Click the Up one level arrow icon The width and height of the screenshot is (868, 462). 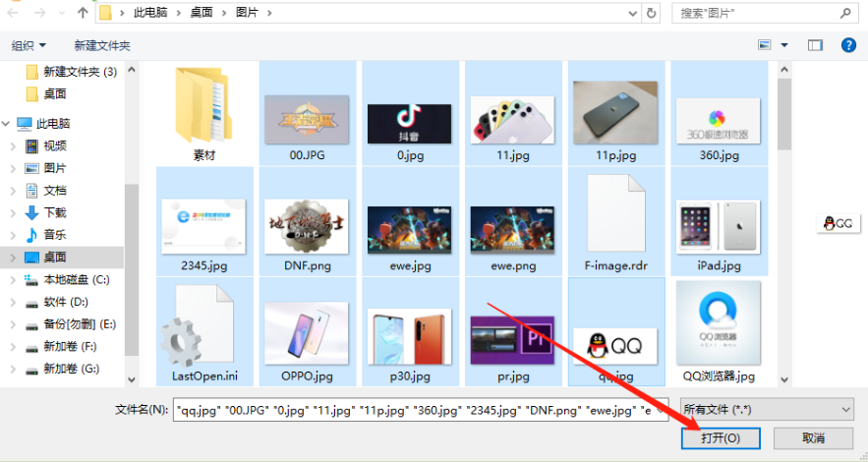pos(81,15)
